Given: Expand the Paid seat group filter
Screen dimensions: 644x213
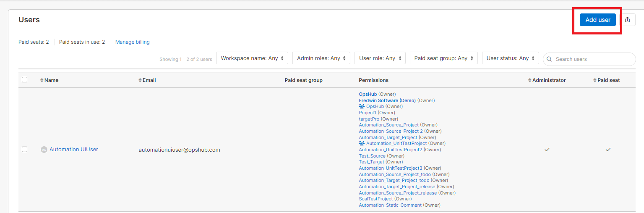Looking at the screenshot, I should point(443,58).
